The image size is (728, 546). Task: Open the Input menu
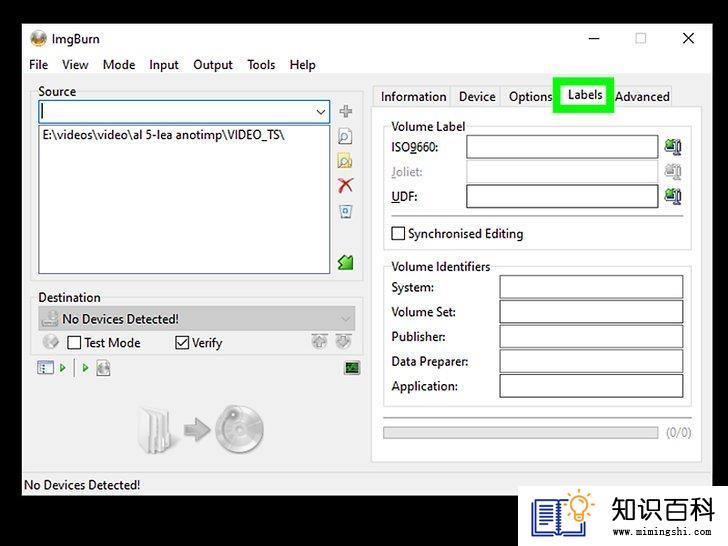164,65
